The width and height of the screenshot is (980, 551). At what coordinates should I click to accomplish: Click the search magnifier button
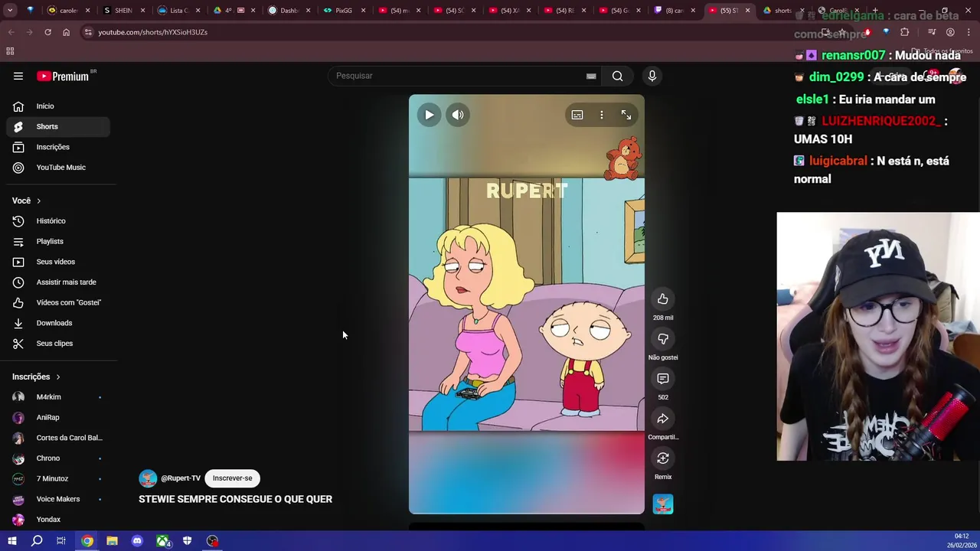[x=617, y=76]
